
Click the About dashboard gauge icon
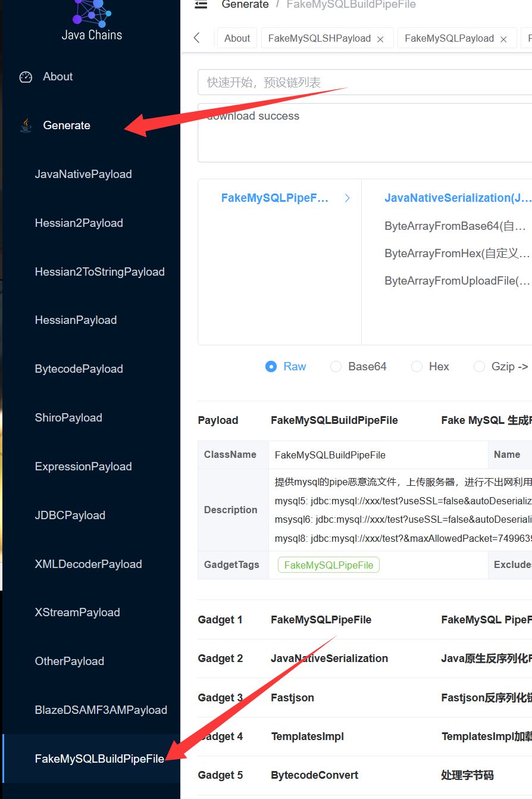(26, 77)
